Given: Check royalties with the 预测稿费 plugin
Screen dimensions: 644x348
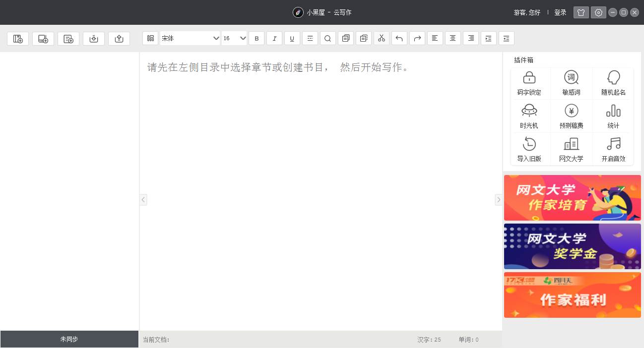Looking at the screenshot, I should (x=571, y=116).
